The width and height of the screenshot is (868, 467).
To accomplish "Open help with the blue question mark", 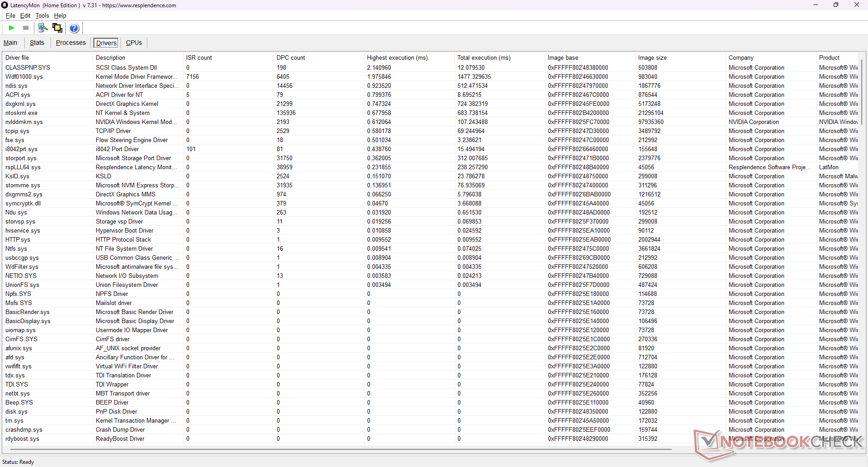I will 74,28.
